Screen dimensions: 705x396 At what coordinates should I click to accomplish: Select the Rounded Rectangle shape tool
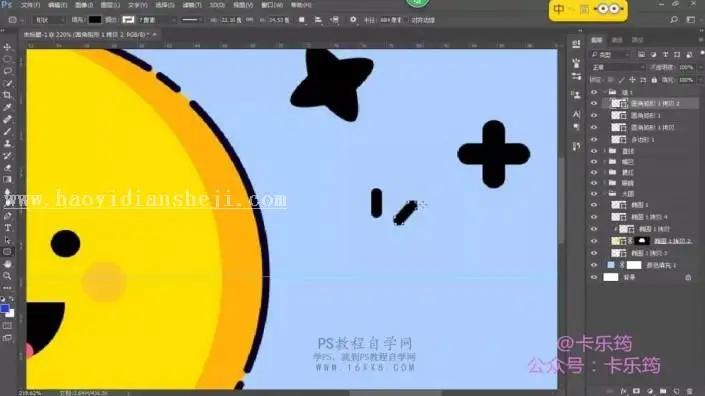(x=7, y=252)
